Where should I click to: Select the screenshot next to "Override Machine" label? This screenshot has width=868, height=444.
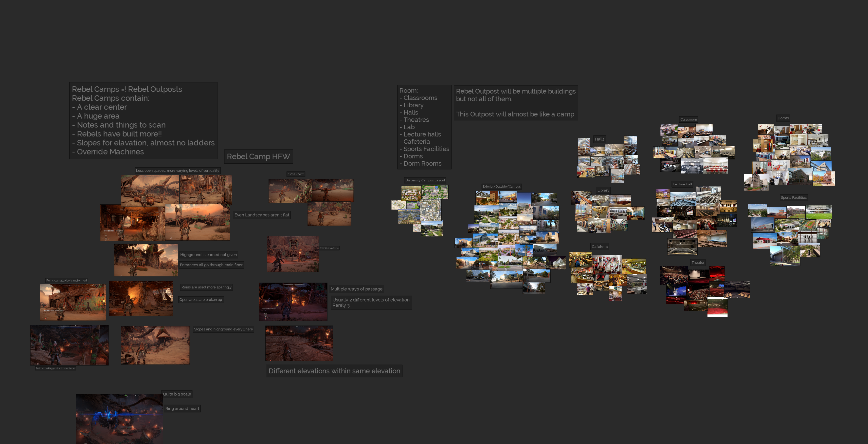[x=293, y=254]
